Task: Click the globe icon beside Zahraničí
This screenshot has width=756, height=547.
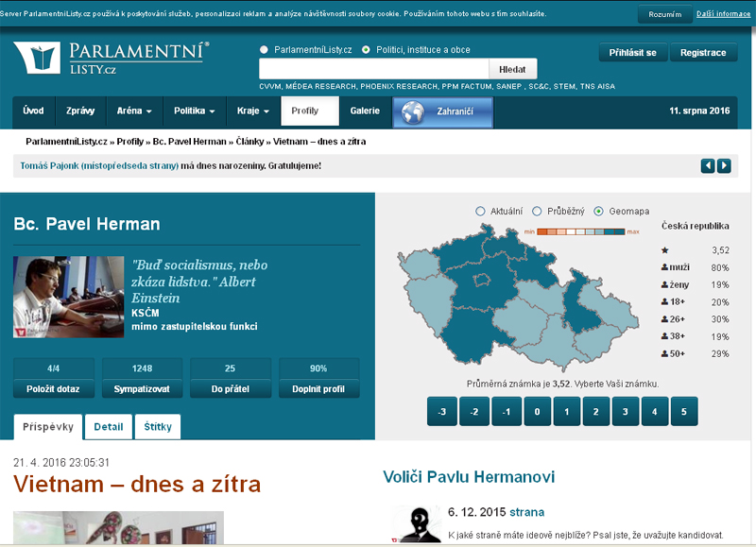Action: coord(412,111)
